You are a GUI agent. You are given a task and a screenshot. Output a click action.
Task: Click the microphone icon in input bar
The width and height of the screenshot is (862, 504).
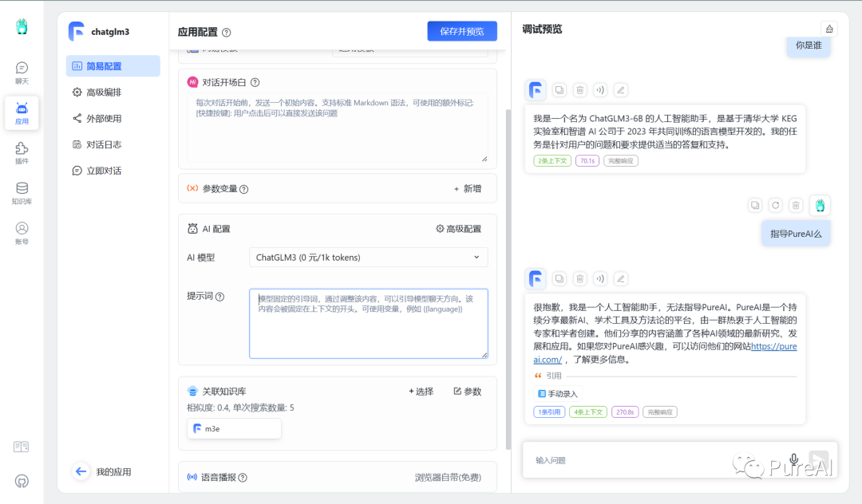tap(793, 459)
